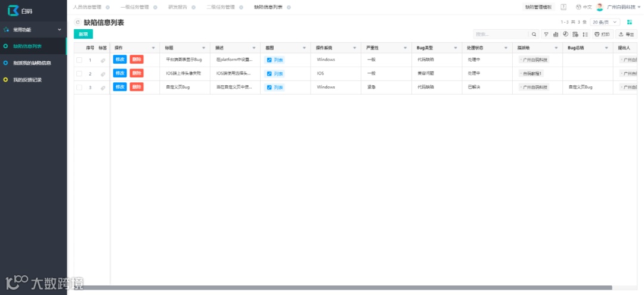644x295 pixels.
Task: Tick the checkbox for row 2
Action: 79,74
